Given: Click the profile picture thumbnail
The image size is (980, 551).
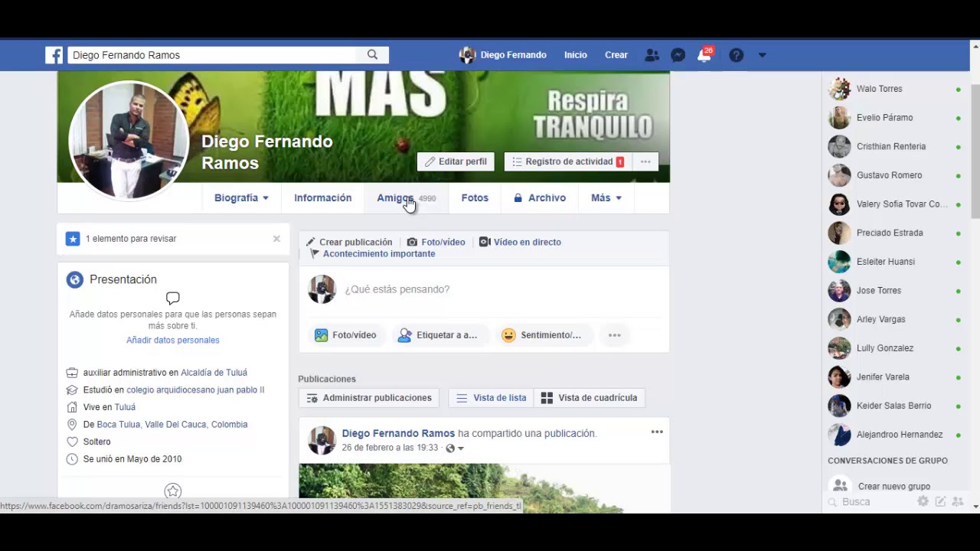Looking at the screenshot, I should [129, 141].
